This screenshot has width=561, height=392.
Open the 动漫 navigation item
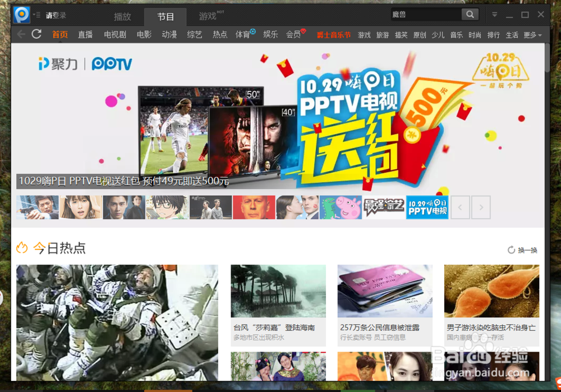169,35
